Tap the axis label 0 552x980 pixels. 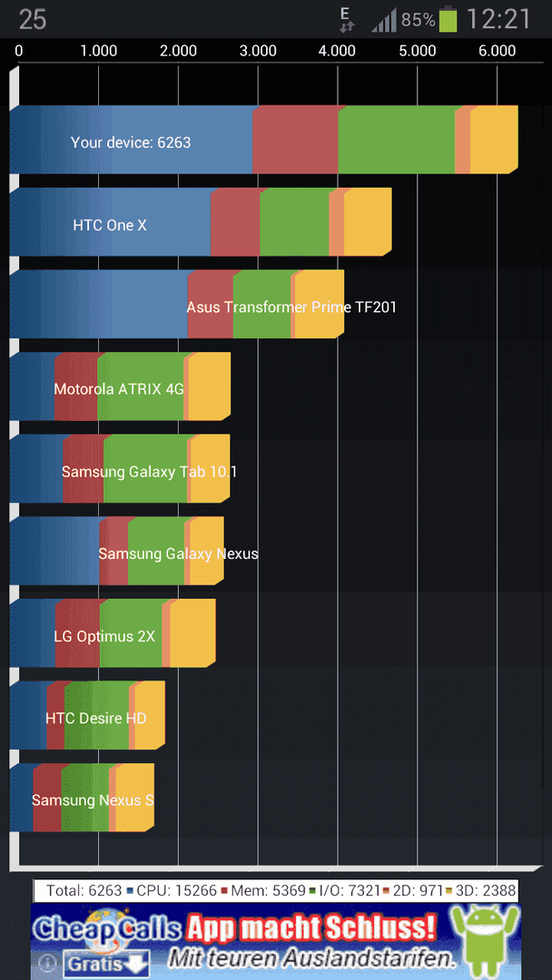pyautogui.click(x=19, y=51)
